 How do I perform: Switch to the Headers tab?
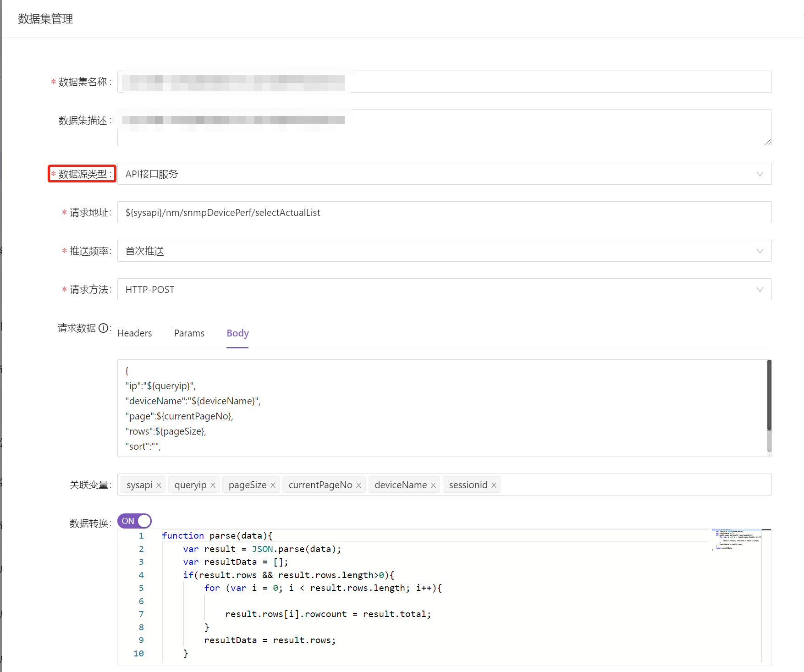point(134,333)
